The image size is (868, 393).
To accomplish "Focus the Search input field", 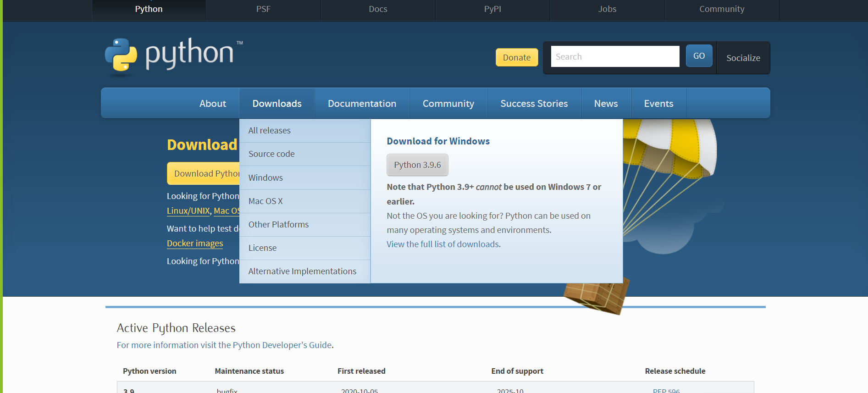I will tap(615, 56).
